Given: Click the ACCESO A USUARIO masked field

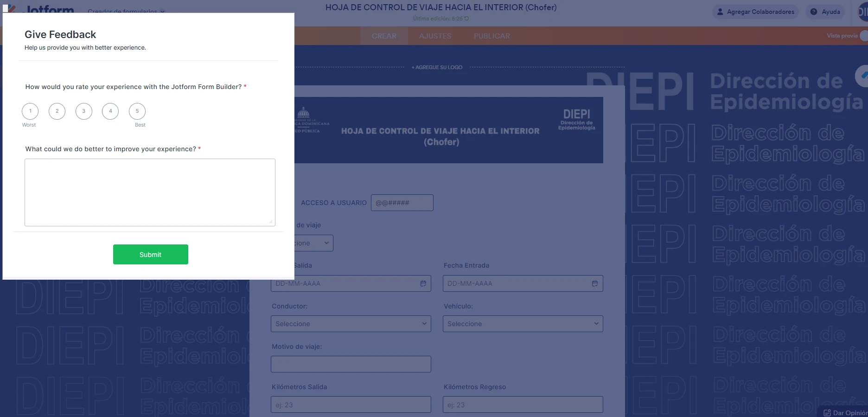Looking at the screenshot, I should [402, 203].
